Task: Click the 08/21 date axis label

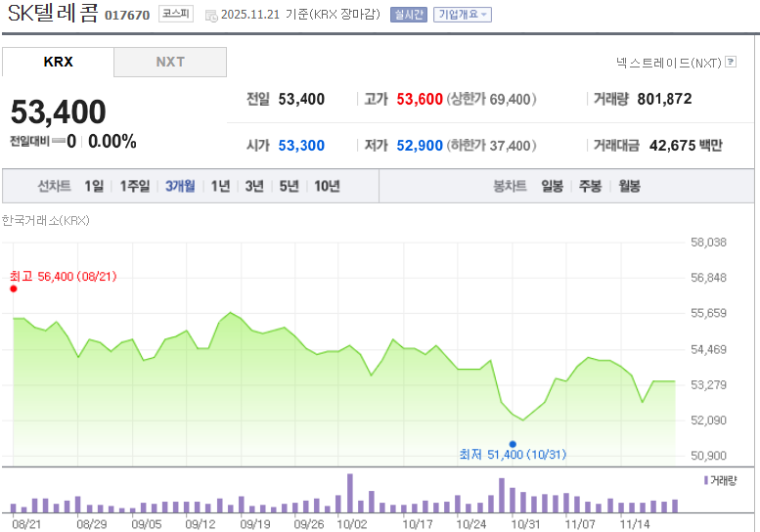Action: pyautogui.click(x=26, y=524)
